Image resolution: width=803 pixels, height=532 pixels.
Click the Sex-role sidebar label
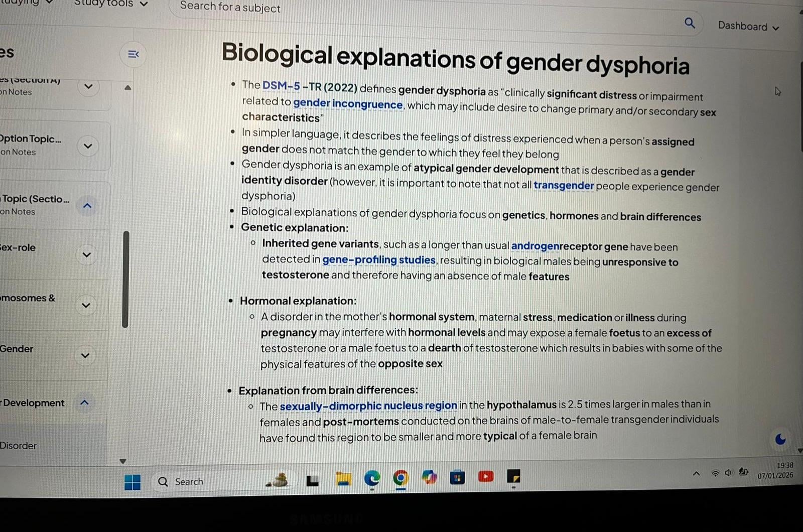(x=18, y=247)
